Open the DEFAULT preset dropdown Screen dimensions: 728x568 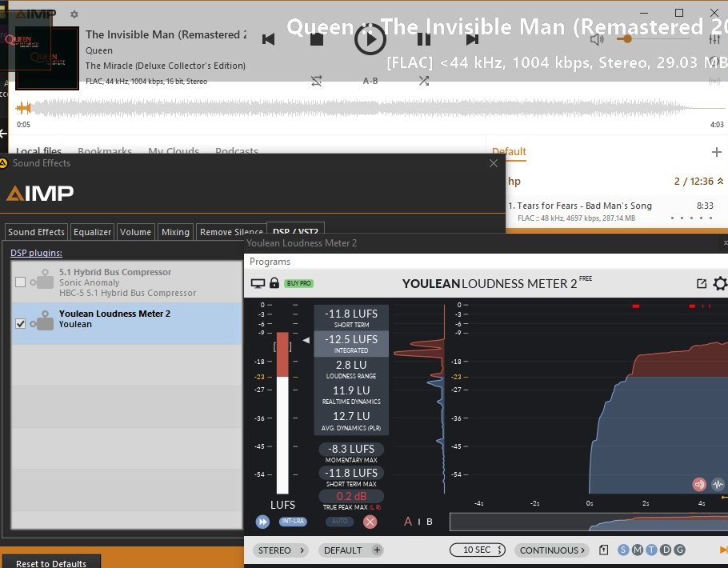click(x=342, y=550)
